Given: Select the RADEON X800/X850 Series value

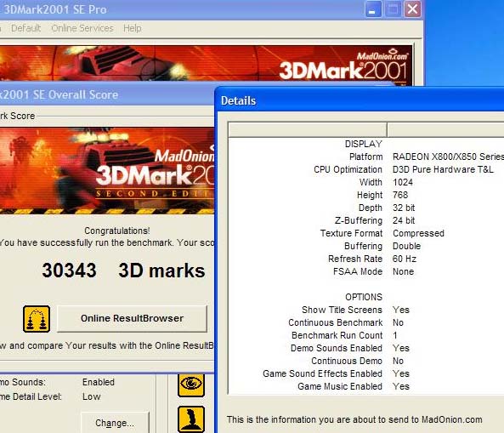Looking at the screenshot, I should click(448, 157).
